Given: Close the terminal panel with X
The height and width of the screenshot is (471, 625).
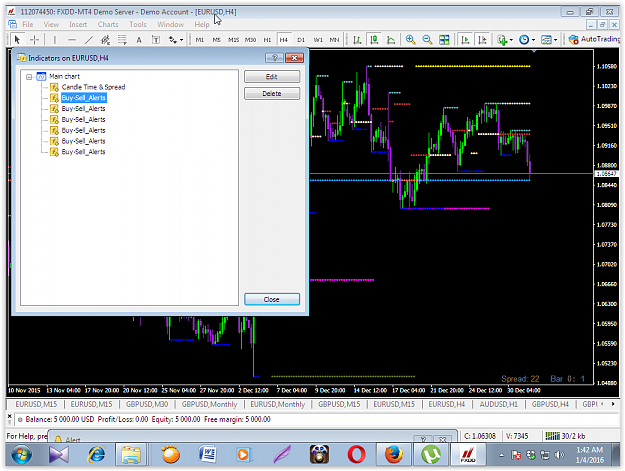Looking at the screenshot, I should coord(10,416).
